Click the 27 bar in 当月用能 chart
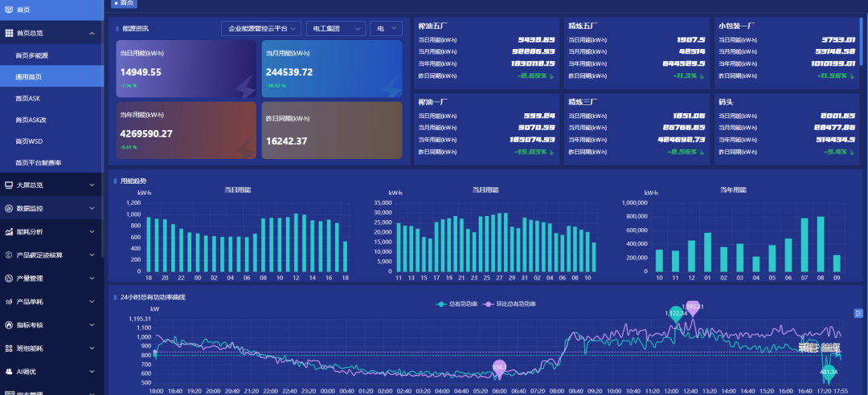868x395 pixels. point(499,242)
